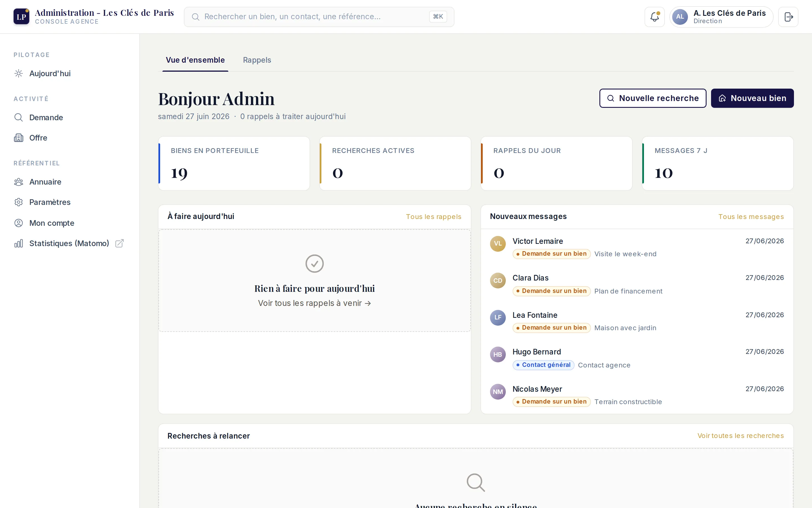This screenshot has height=508, width=812.
Task: Click the Plan de financement subject
Action: pyautogui.click(x=628, y=291)
